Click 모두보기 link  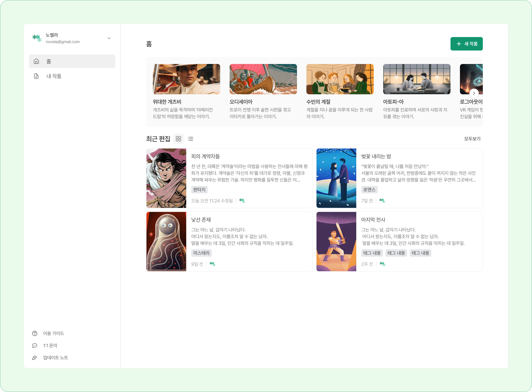(472, 139)
